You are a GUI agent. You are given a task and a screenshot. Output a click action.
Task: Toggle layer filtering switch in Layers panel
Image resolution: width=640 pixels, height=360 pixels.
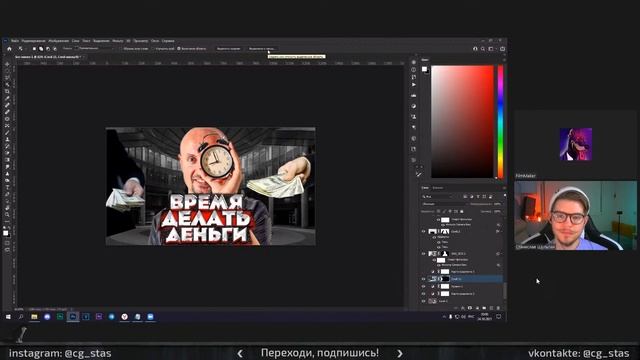(505, 195)
